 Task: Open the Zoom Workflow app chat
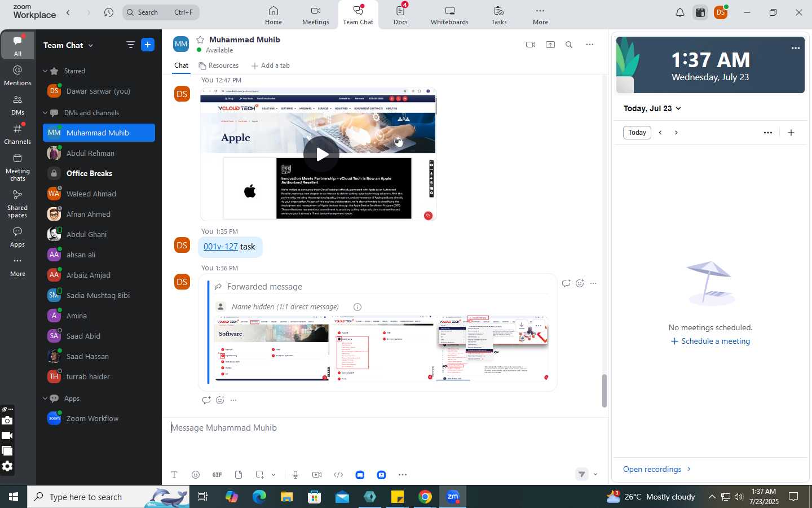(99, 418)
